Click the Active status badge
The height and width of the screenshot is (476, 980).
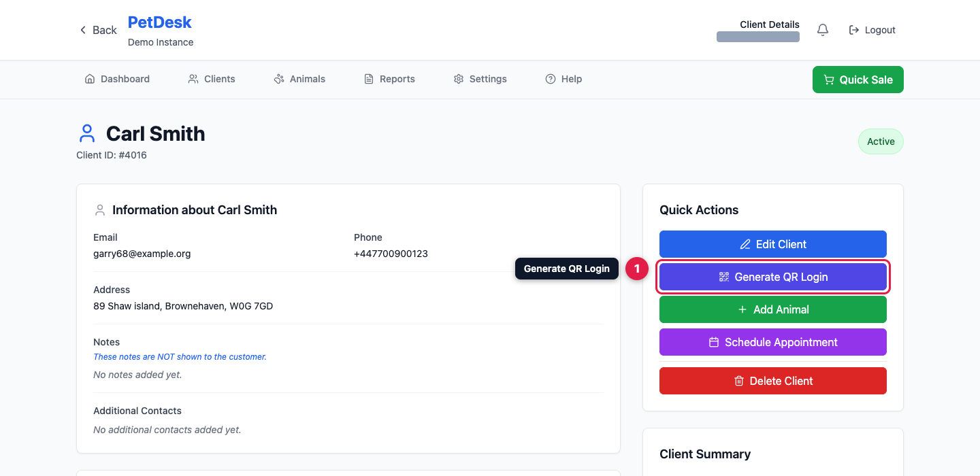tap(881, 141)
